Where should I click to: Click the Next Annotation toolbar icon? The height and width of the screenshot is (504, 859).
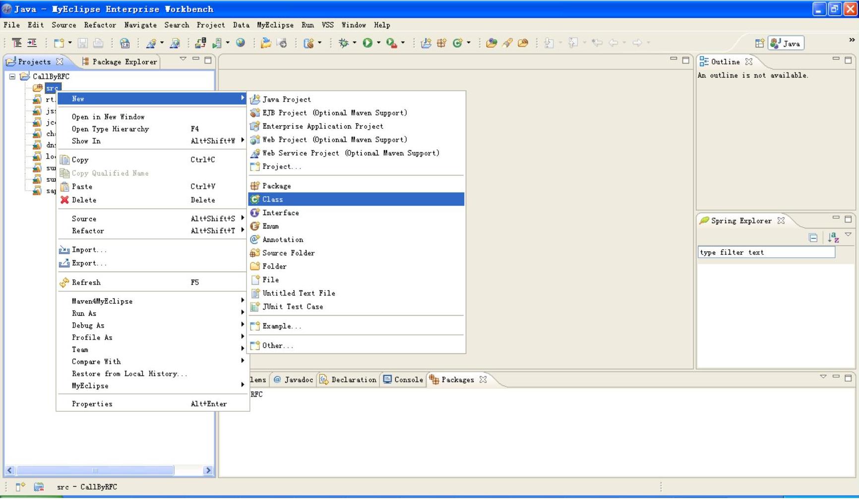(x=549, y=43)
